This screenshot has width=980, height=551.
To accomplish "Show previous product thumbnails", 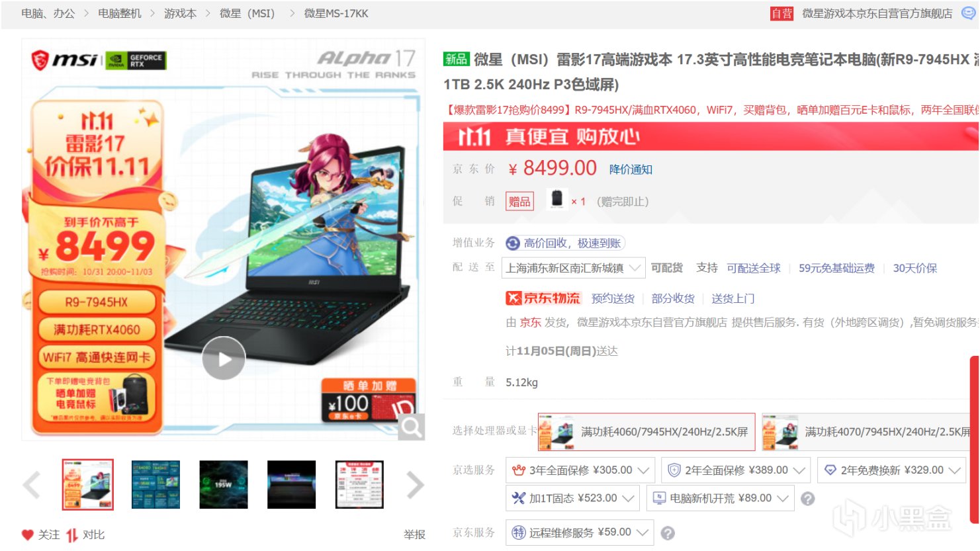I will (32, 485).
